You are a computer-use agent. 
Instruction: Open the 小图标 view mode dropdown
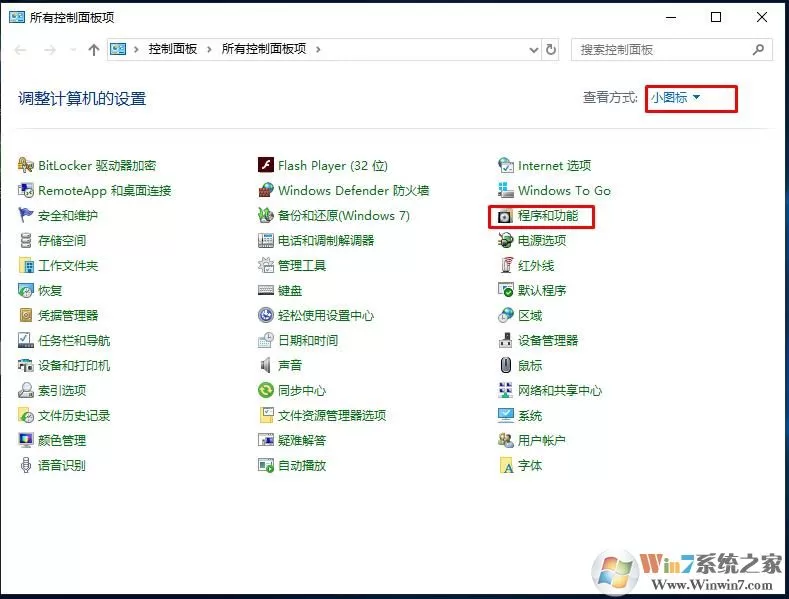coord(675,97)
